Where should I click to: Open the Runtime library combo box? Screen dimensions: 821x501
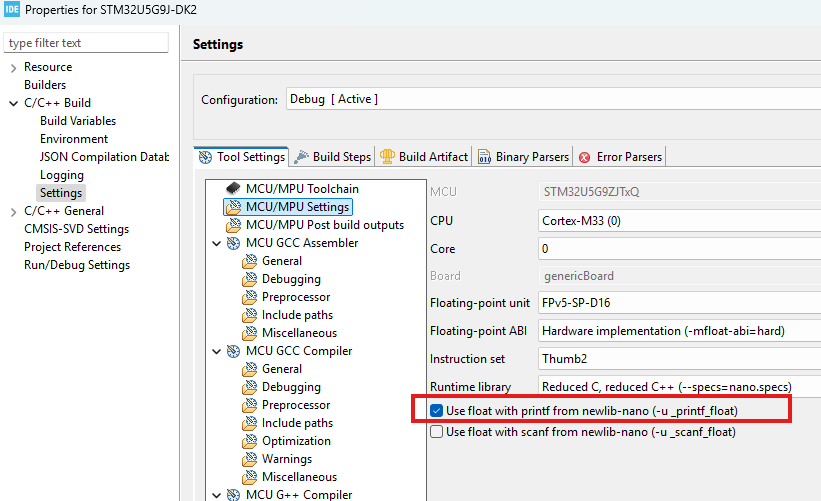click(679, 387)
